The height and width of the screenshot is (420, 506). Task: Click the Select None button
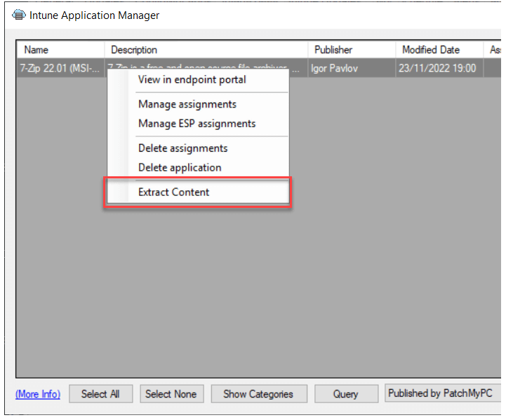coord(172,394)
